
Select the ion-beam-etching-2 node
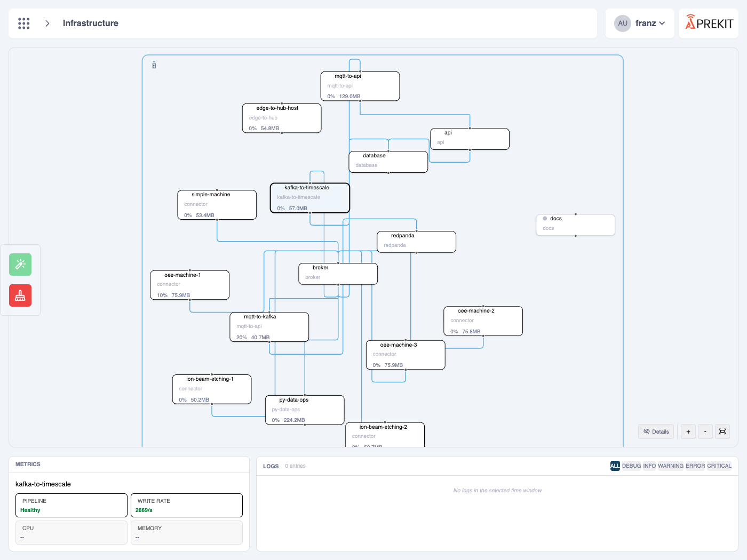(385, 435)
